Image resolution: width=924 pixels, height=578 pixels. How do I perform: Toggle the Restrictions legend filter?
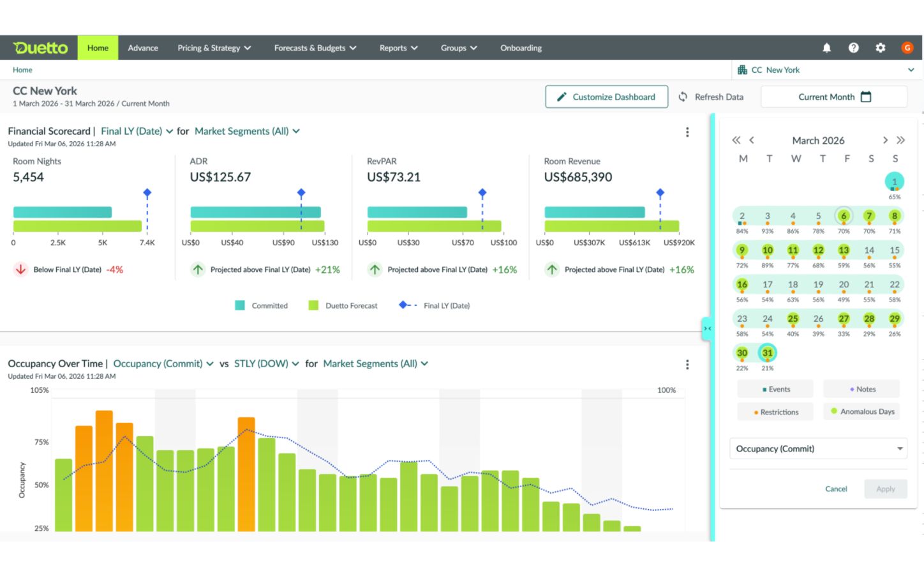pos(775,412)
